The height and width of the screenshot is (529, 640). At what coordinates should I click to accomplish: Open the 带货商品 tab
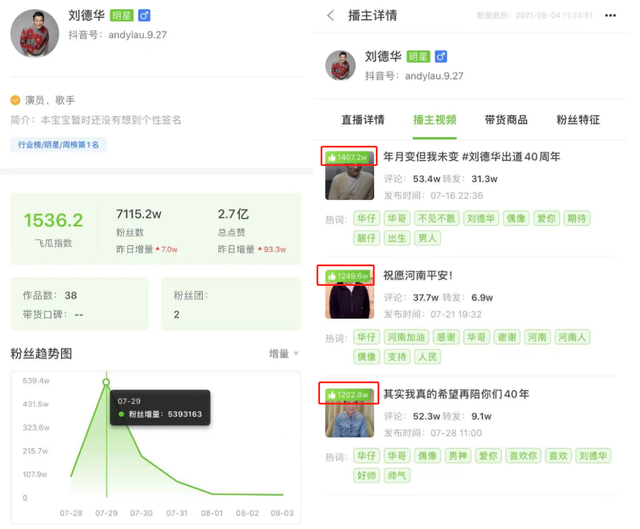point(506,120)
